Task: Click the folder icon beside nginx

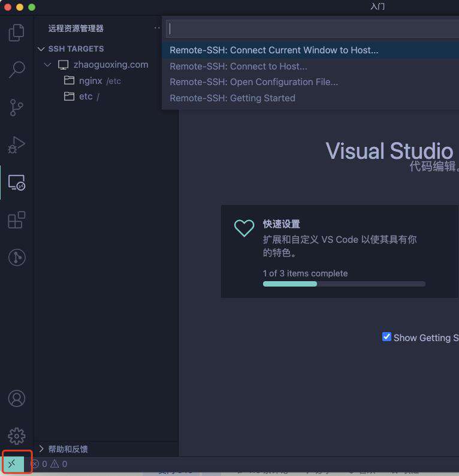Action: pos(69,80)
